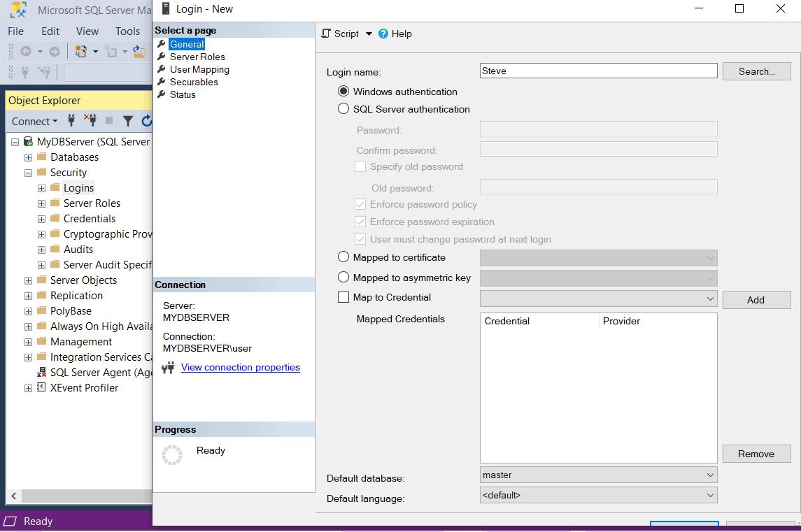Disconnect the selected server
This screenshot has height=532, width=801.
click(91, 121)
